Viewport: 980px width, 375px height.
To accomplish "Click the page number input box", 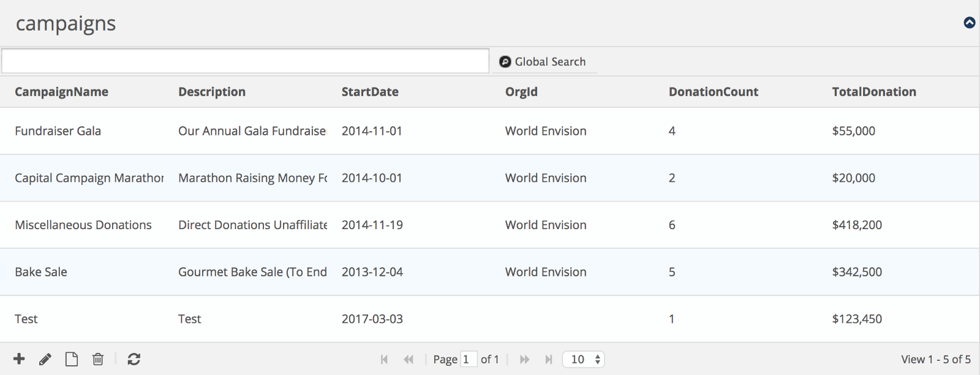I will 469,360.
